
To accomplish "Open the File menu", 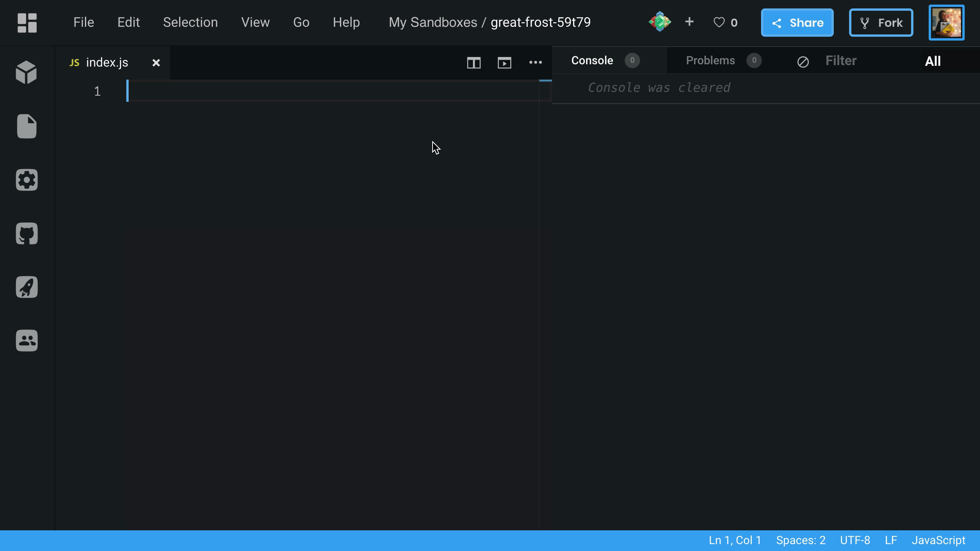I will point(84,22).
